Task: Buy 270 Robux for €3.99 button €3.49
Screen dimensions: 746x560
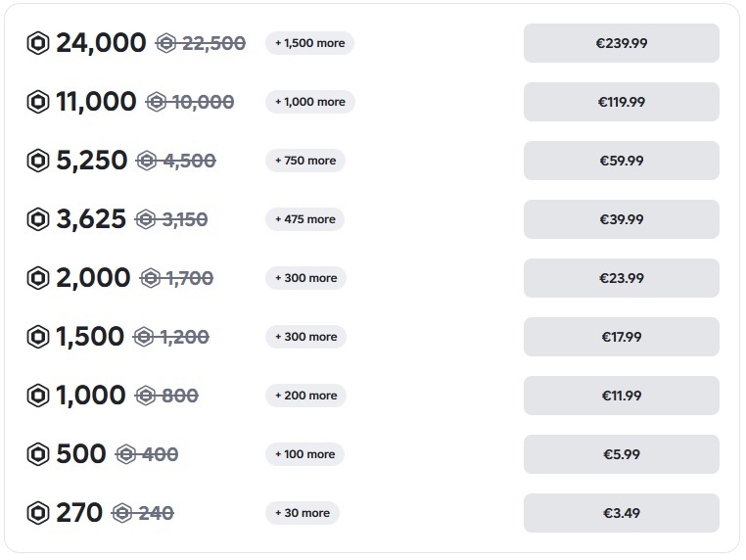Action: pos(622,513)
